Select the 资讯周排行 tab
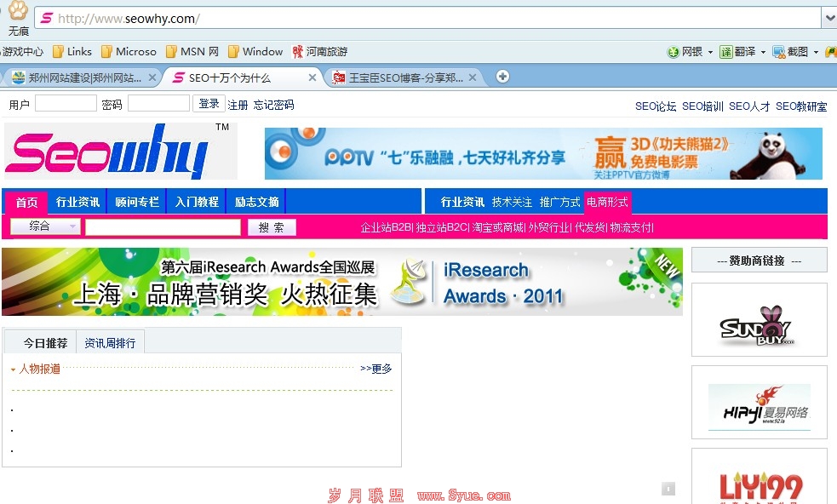 tap(110, 341)
